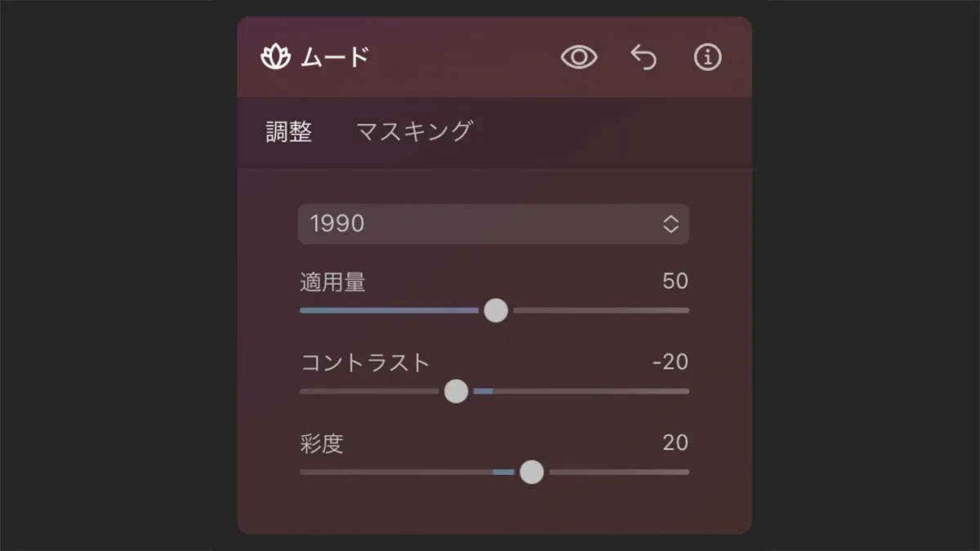Click the 彩度 value field showing 20
Screen dimensions: 980x551
(x=675, y=443)
